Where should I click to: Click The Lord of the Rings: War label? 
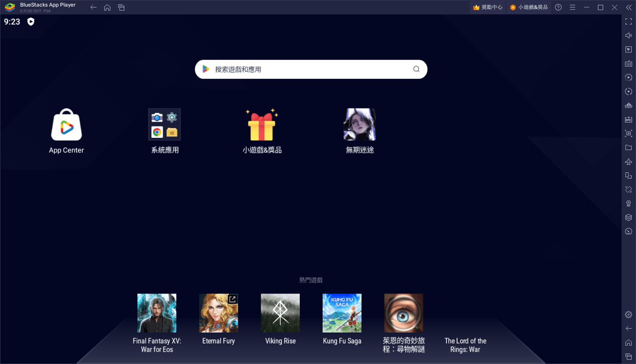tap(465, 345)
